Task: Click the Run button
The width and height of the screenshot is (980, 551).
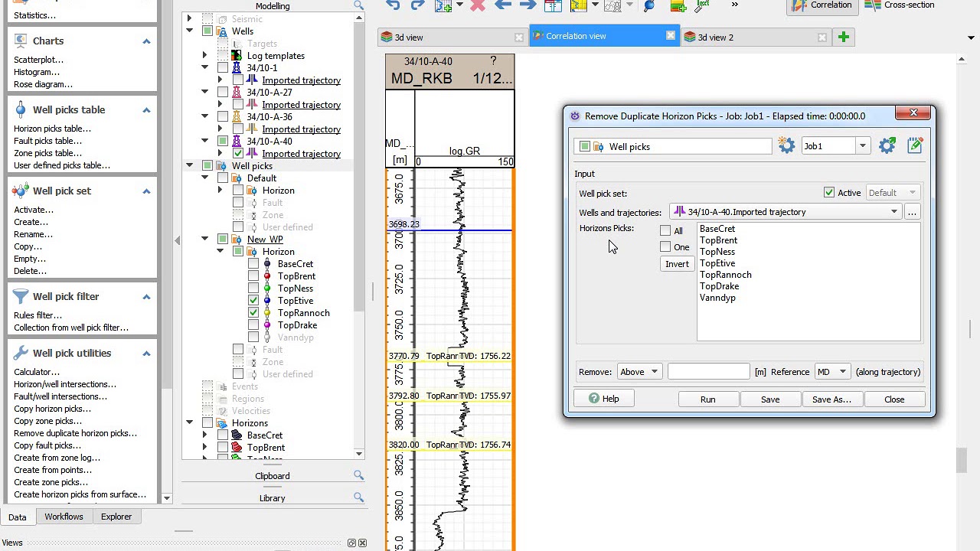Action: coord(707,399)
